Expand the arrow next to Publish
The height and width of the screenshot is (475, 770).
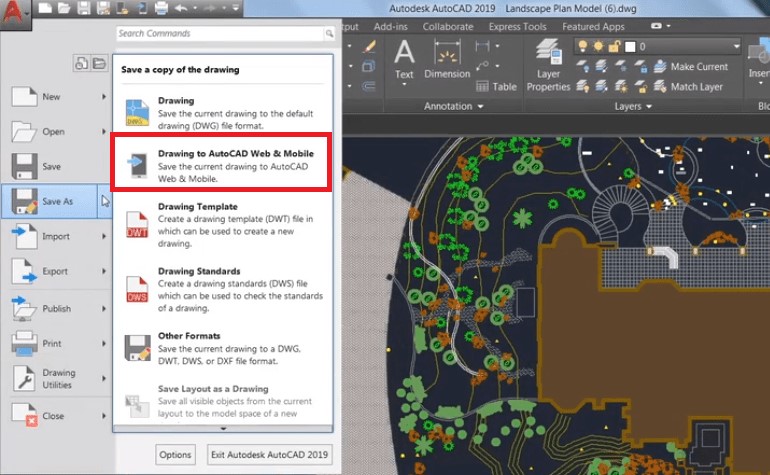point(104,308)
